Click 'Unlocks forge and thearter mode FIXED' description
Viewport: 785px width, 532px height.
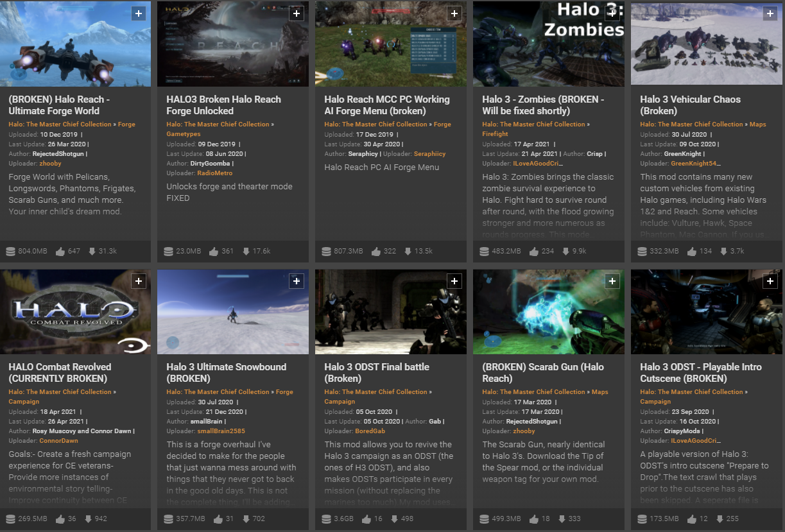click(x=229, y=193)
